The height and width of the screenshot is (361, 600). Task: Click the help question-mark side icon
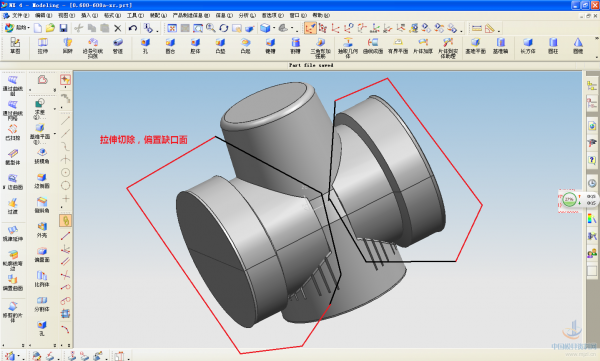click(x=592, y=160)
